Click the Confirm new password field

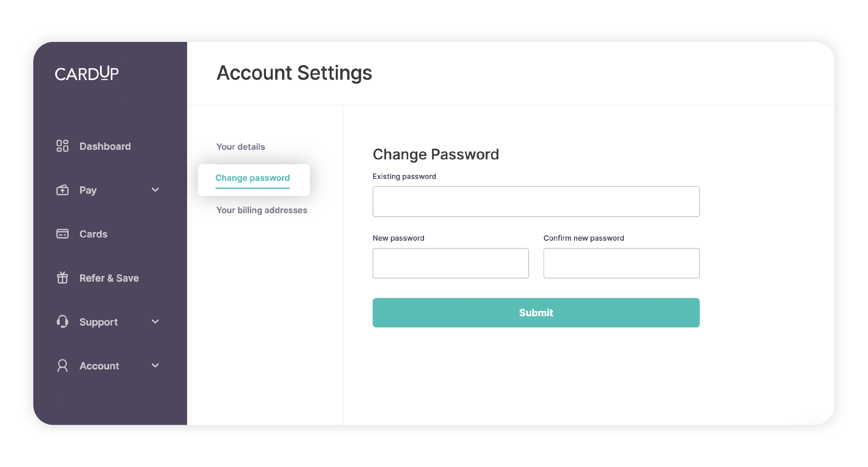point(621,263)
